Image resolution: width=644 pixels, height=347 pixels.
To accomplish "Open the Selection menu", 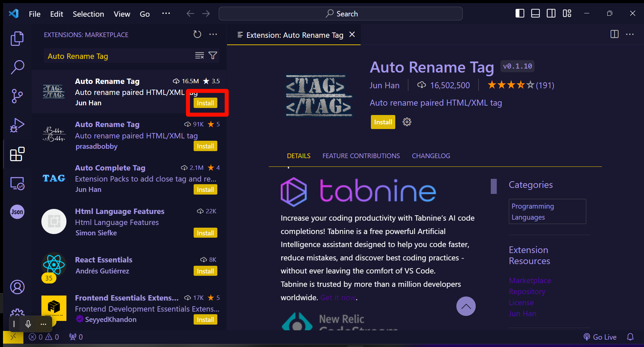I will [x=88, y=14].
